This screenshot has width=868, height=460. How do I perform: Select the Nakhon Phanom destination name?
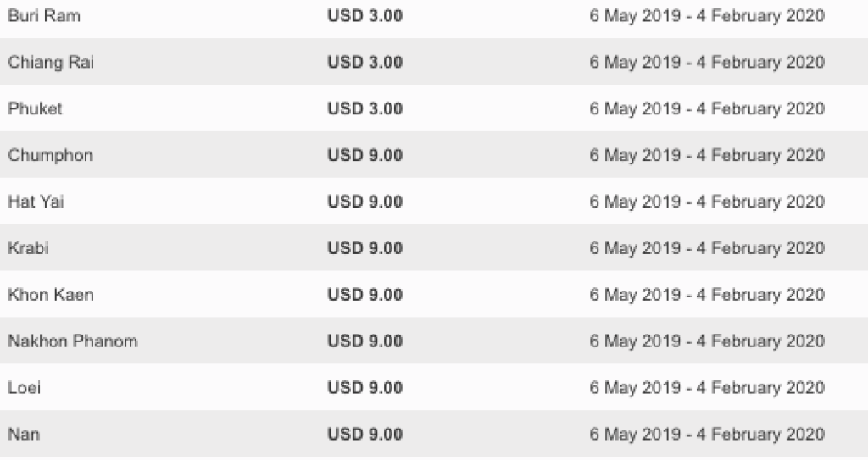[x=73, y=341]
